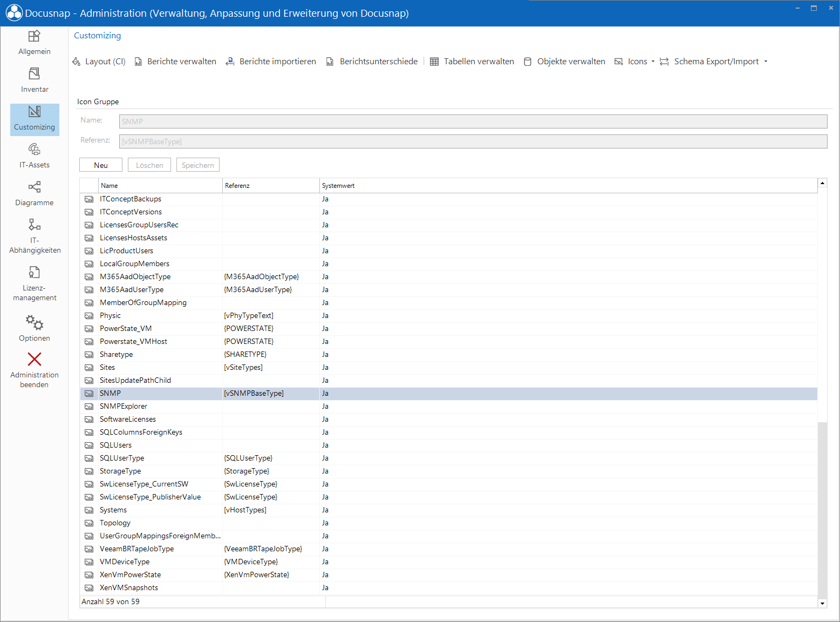Open Objekte verwalten toolbar item

(x=565, y=62)
